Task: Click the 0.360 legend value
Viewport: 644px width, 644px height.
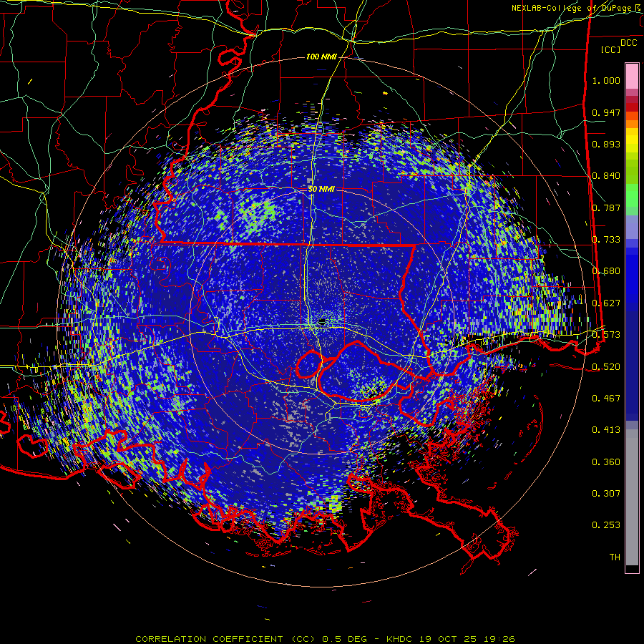Action: (x=606, y=462)
